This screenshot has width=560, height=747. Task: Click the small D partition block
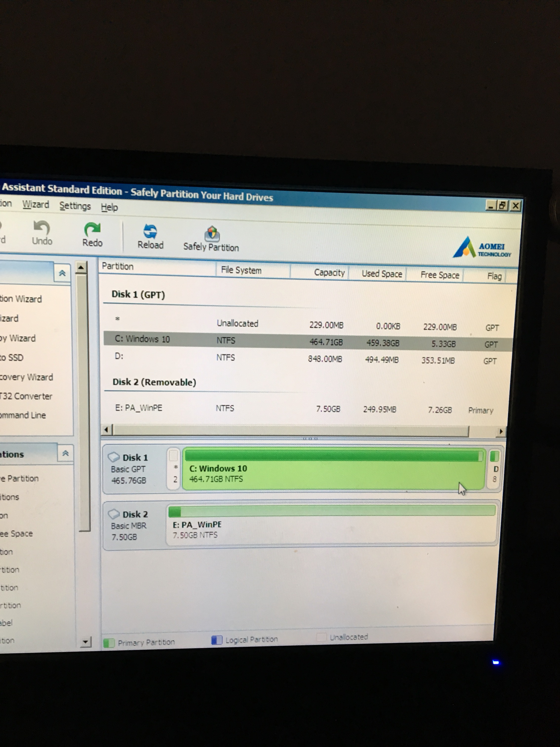pyautogui.click(x=495, y=469)
